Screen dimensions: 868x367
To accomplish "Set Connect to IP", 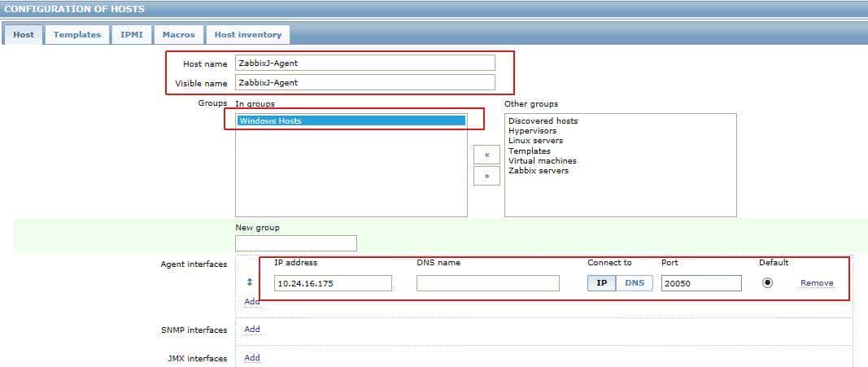I will point(601,283).
